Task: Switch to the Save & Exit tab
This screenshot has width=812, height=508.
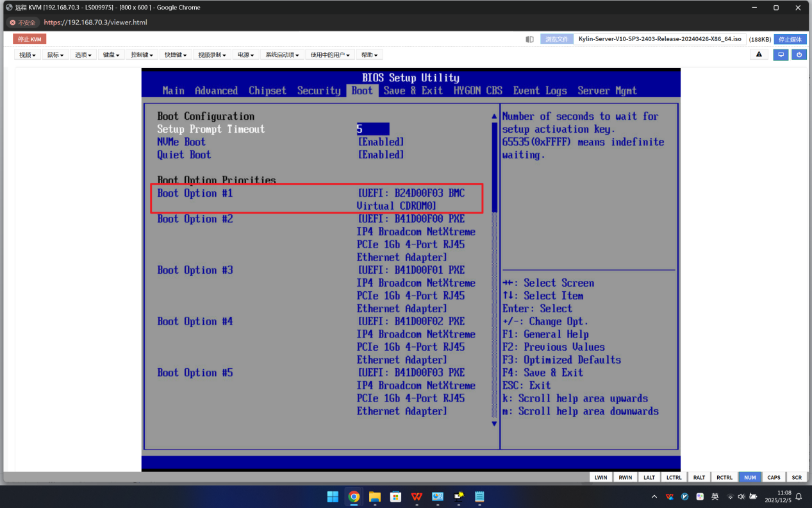Action: pos(413,90)
